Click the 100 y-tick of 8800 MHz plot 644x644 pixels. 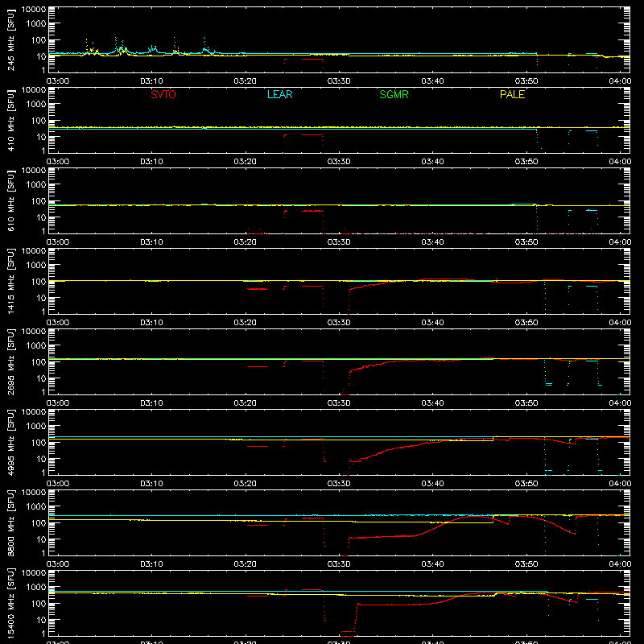[39, 522]
